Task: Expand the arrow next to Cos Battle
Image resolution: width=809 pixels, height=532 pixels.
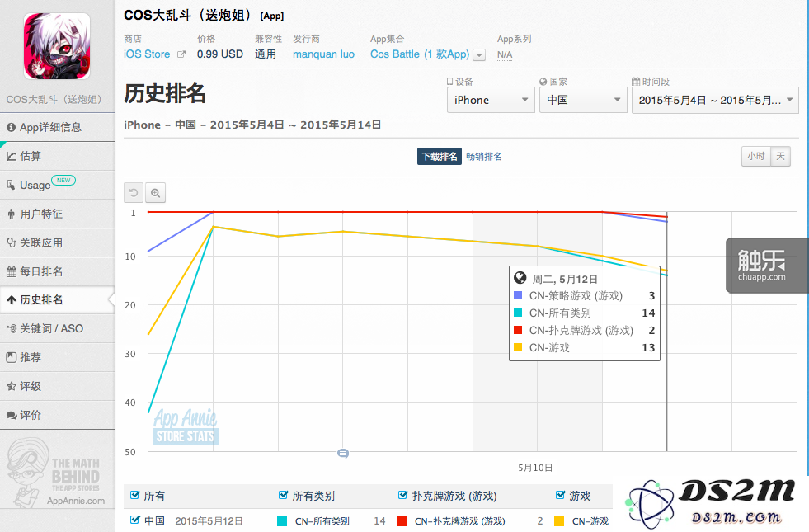Action: [x=479, y=54]
